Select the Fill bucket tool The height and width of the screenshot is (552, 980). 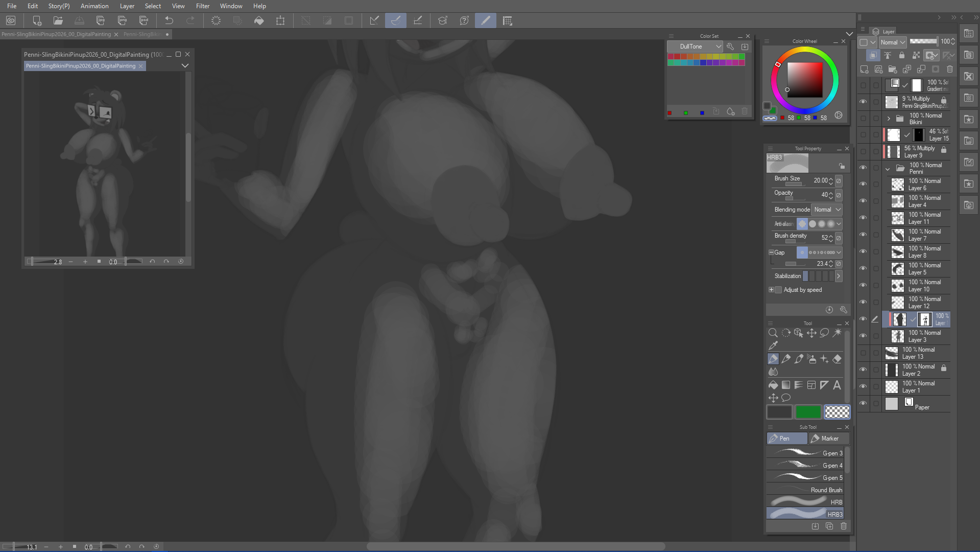[773, 385]
